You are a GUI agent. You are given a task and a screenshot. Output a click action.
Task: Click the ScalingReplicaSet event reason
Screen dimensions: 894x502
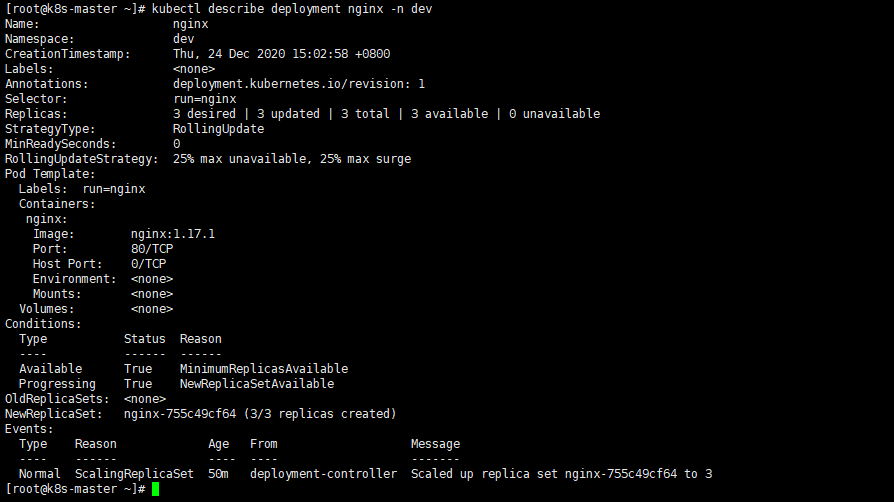135,473
